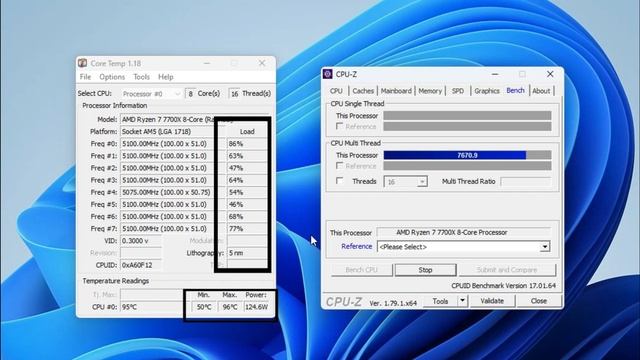Image resolution: width=640 pixels, height=360 pixels.
Task: Enable the Threads checkbox
Action: click(x=339, y=181)
